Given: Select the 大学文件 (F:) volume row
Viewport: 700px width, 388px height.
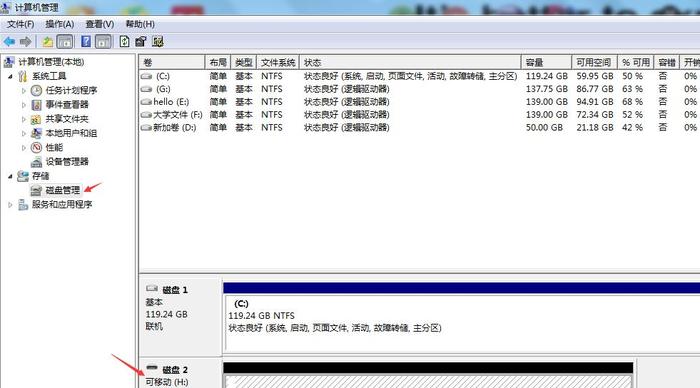Looking at the screenshot, I should pyautogui.click(x=420, y=115).
